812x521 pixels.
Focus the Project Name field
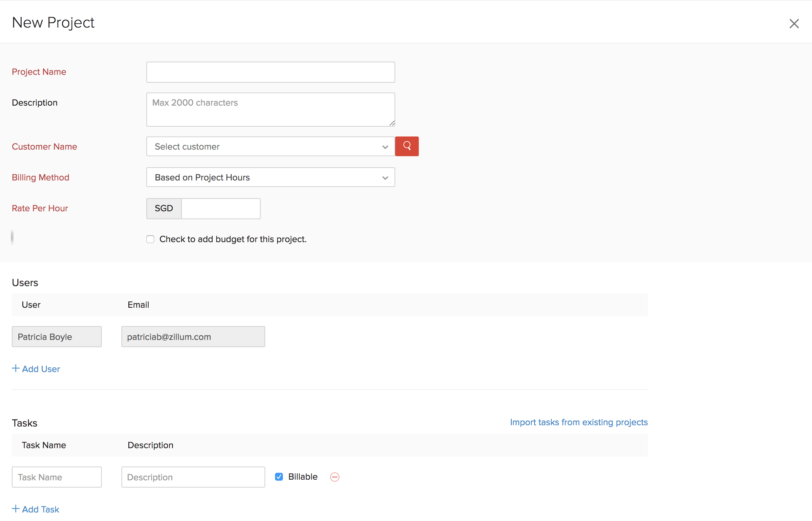[270, 72]
